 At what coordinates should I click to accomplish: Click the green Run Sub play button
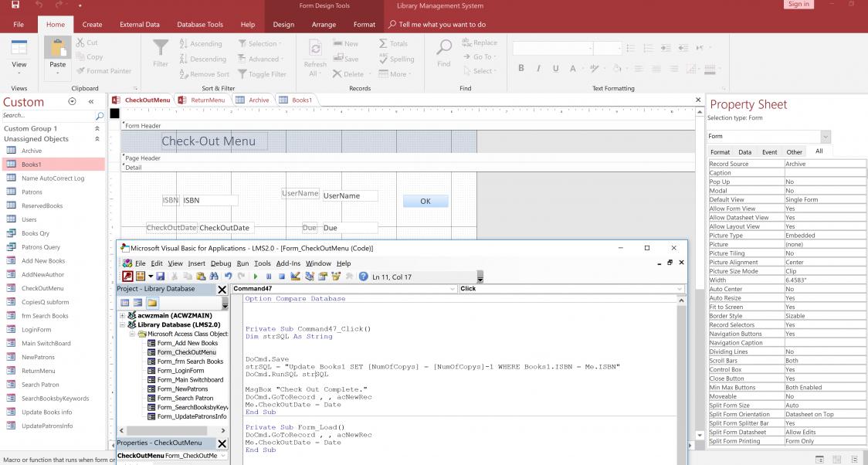[x=255, y=277]
